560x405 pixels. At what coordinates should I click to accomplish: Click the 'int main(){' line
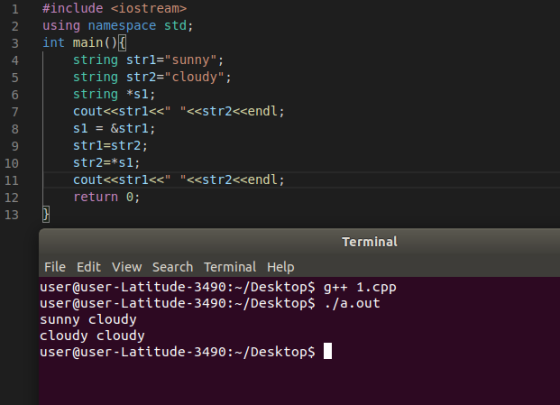84,43
